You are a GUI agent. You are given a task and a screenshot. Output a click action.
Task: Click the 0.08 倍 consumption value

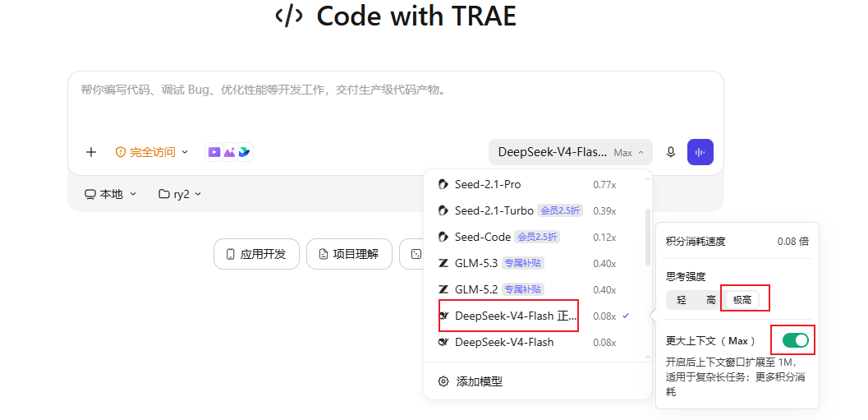click(x=792, y=241)
